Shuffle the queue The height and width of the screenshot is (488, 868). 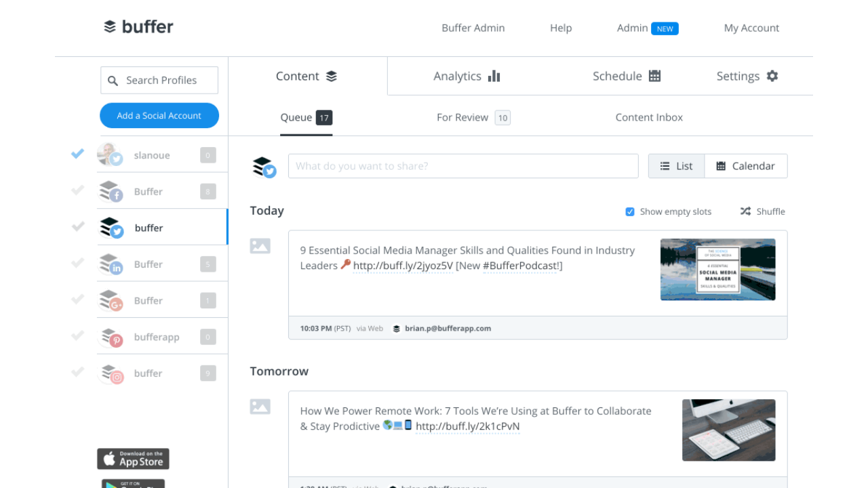[x=762, y=211]
